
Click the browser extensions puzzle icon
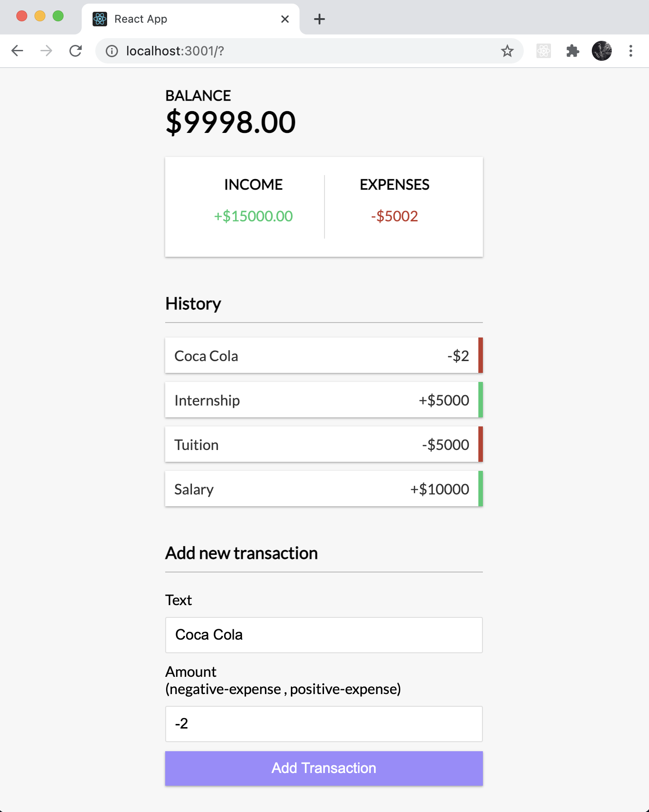pyautogui.click(x=573, y=51)
